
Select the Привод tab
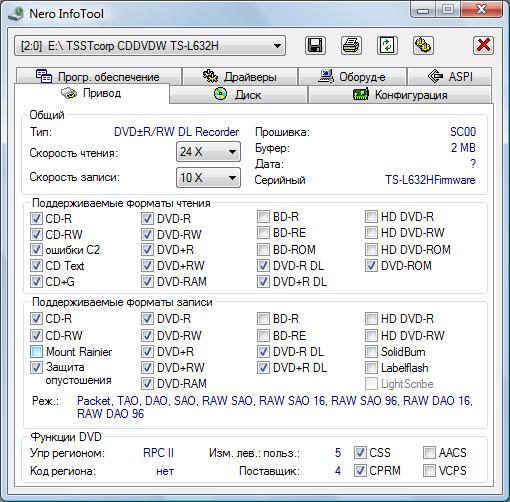pyautogui.click(x=92, y=93)
